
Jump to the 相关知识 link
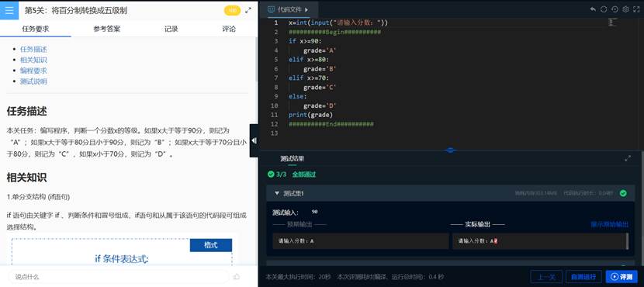(33, 60)
